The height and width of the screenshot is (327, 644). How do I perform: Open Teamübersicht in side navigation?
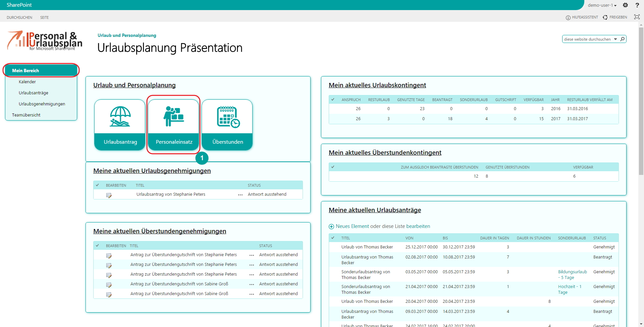(26, 115)
